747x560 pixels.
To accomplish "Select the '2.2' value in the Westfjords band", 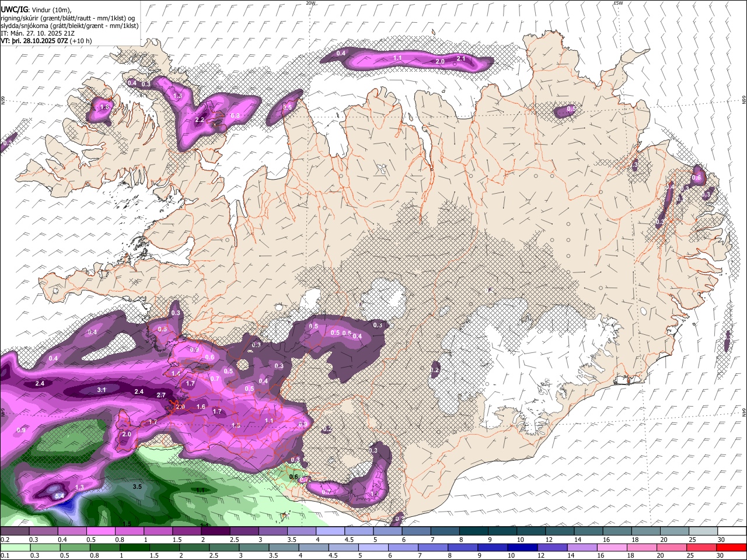I will pyautogui.click(x=199, y=120).
